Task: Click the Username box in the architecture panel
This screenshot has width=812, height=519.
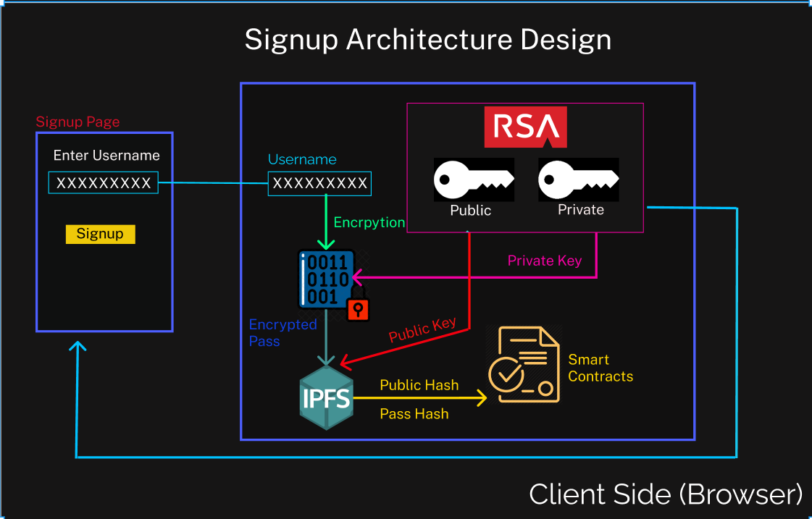Action: (x=319, y=184)
